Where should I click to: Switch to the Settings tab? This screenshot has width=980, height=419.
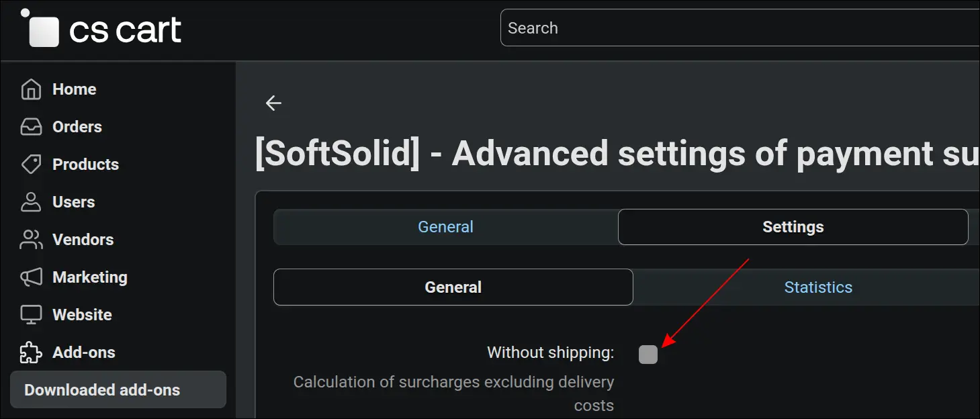[x=793, y=227]
